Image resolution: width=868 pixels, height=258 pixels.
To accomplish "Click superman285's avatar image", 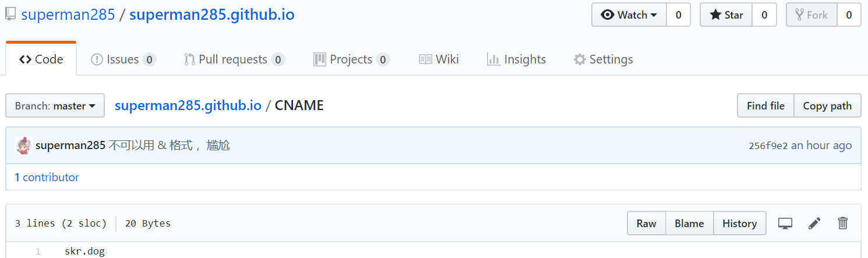I will [23, 146].
